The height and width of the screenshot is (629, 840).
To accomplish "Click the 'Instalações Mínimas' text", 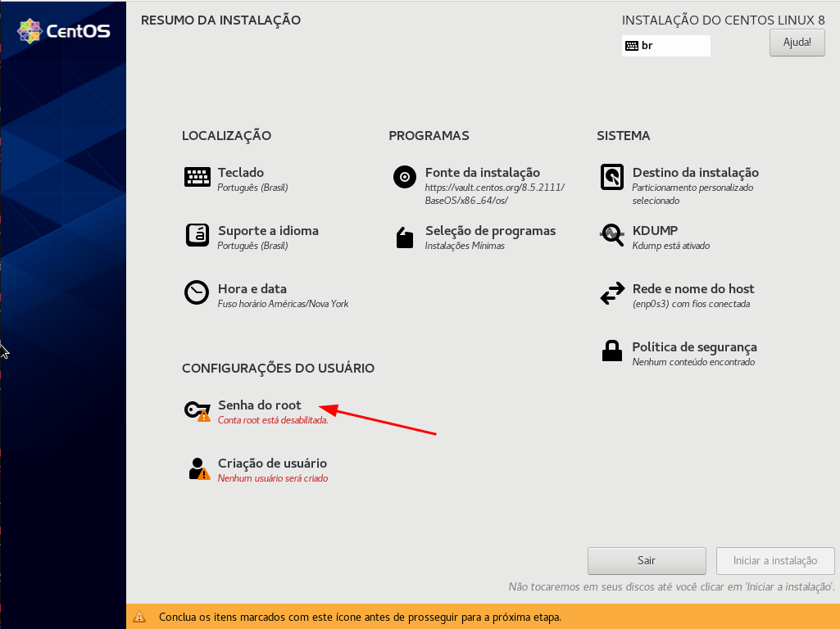I will (x=465, y=246).
